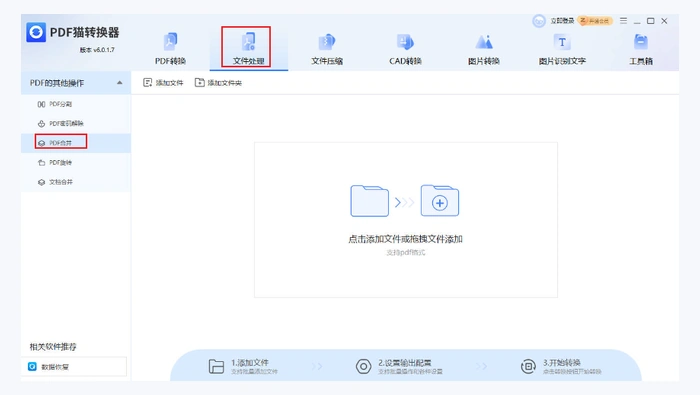Select the 文件压缩 tab

click(327, 48)
